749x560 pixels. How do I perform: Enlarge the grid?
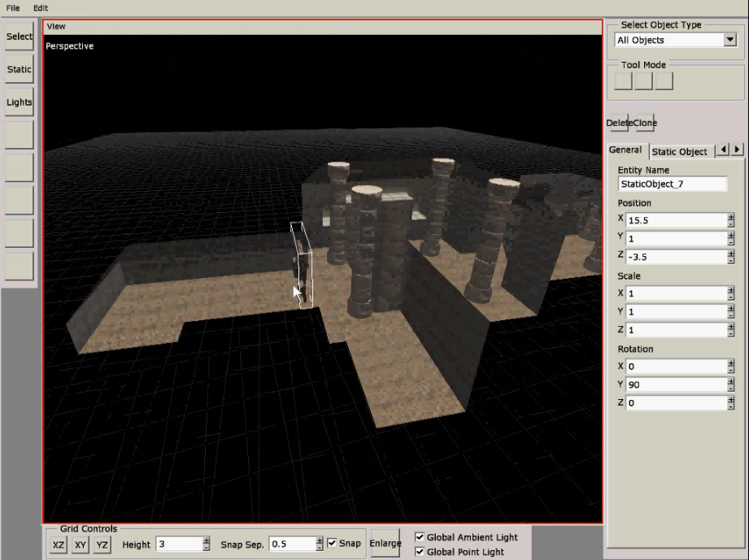[x=385, y=543]
